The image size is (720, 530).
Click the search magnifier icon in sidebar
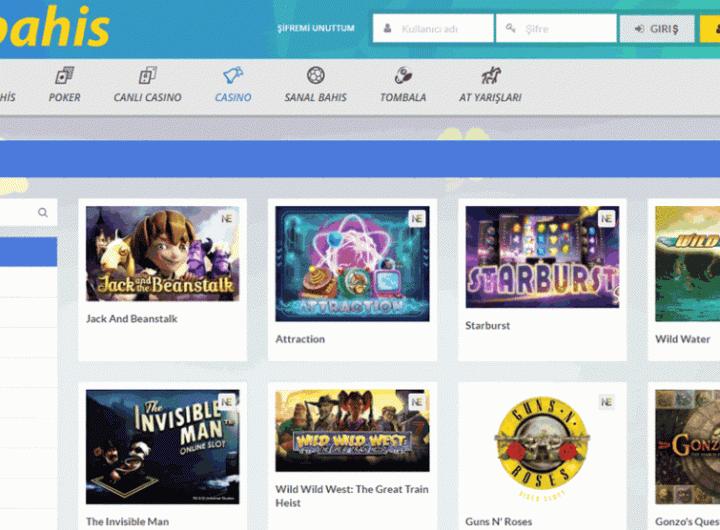[43, 213]
